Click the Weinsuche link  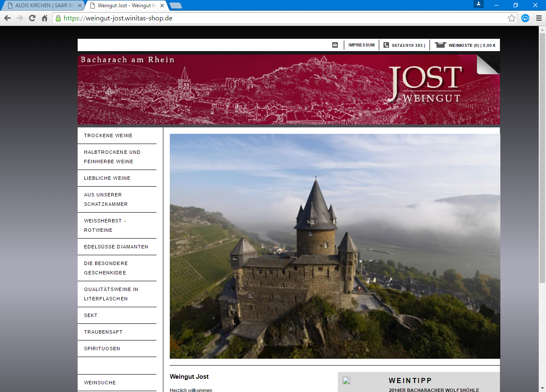(x=100, y=383)
